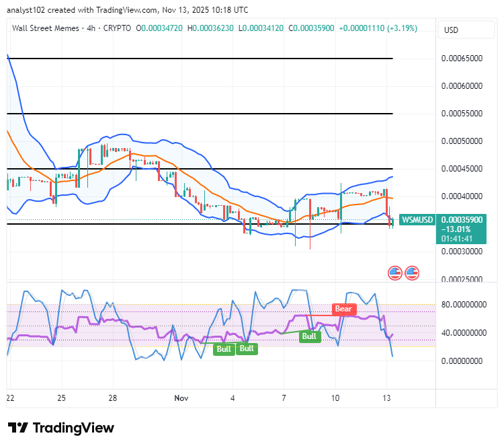This screenshot has width=504, height=448.
Task: Click the first US flag event icon
Action: tap(395, 273)
